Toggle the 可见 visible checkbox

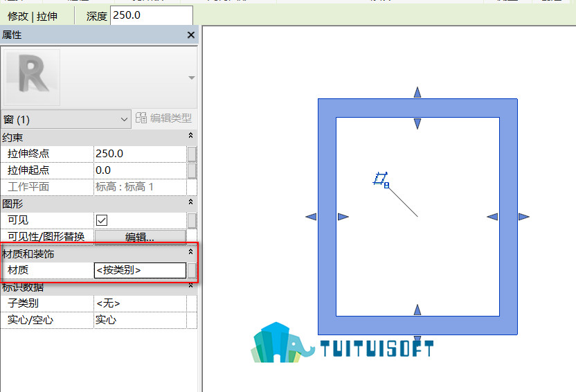click(x=102, y=220)
